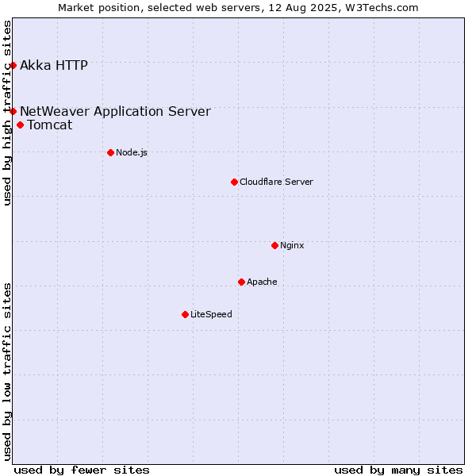
Task: Click the 'used by low traffic sites' axis label
Action: click(7, 372)
